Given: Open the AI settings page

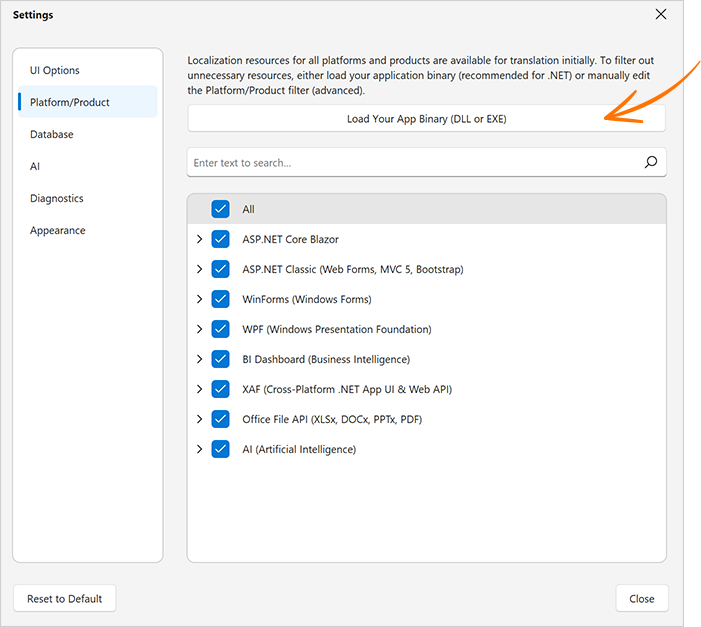Looking at the screenshot, I should pos(88,166).
